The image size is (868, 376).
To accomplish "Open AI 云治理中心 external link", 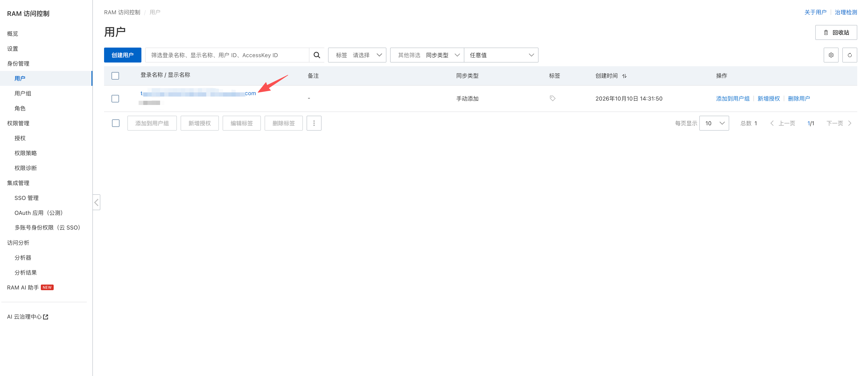I will pyautogui.click(x=28, y=317).
